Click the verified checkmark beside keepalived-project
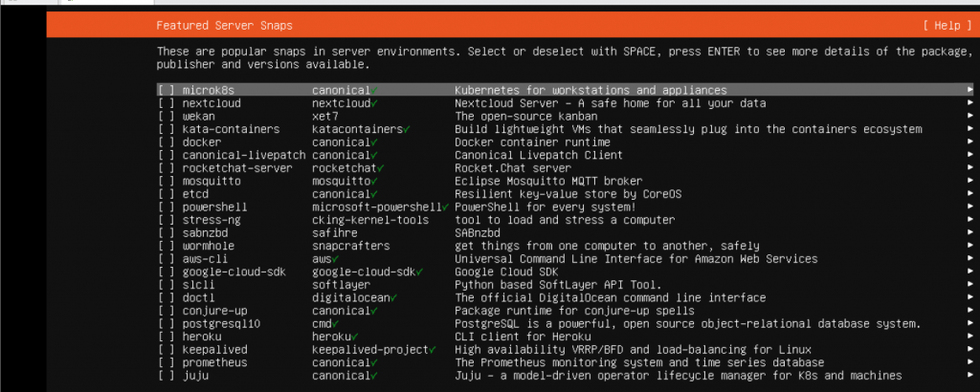Image resolution: width=980 pixels, height=392 pixels. tap(433, 350)
